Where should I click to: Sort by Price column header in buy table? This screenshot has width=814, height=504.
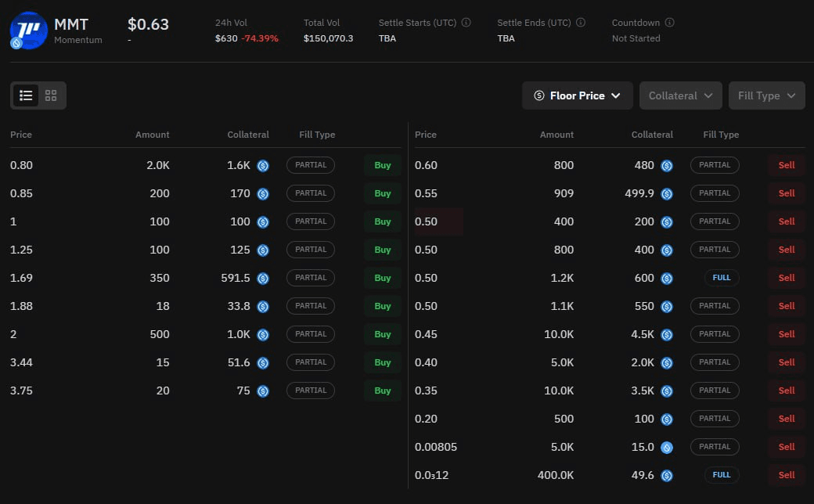(x=21, y=135)
